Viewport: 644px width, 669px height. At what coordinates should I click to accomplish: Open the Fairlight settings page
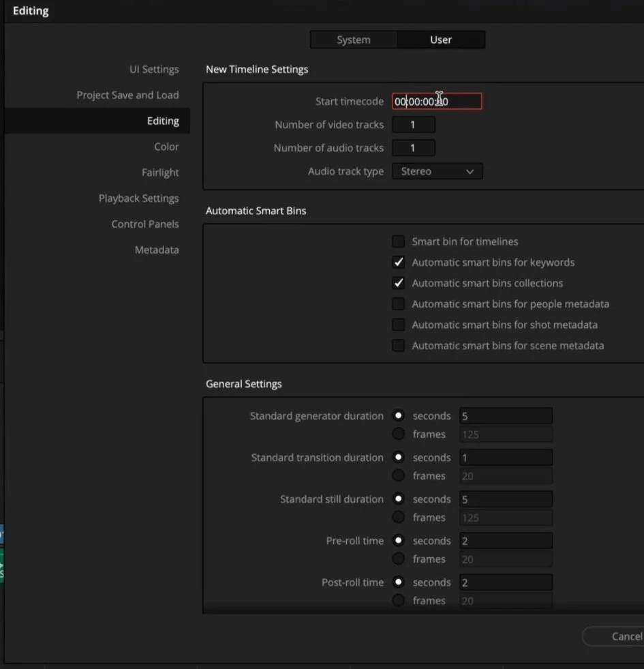[160, 172]
